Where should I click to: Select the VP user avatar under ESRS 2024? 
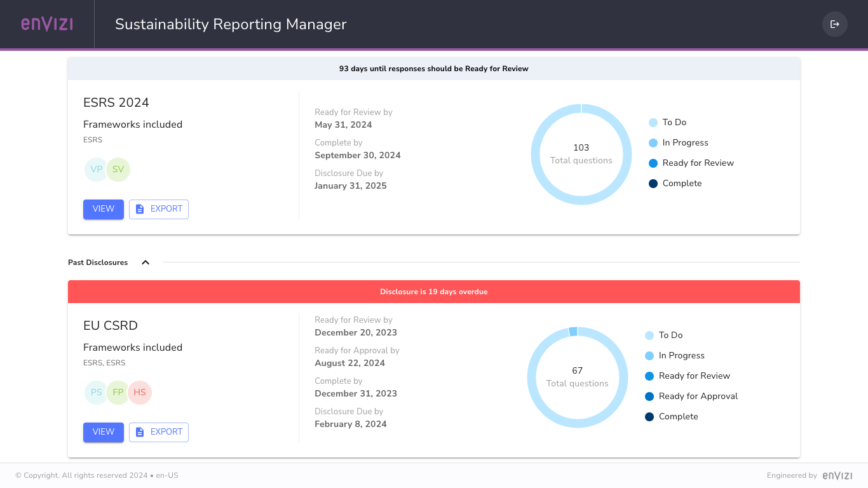click(x=95, y=169)
